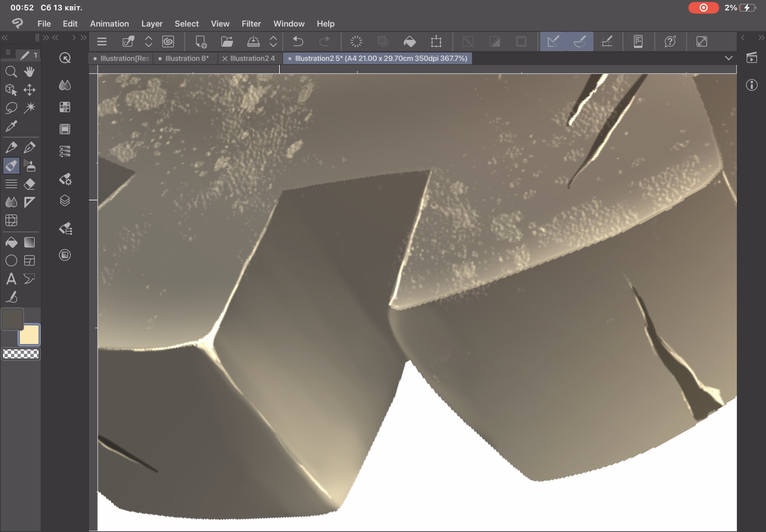Toggle Snap to Ruler in command bar
This screenshot has height=532, width=766.
pos(553,42)
